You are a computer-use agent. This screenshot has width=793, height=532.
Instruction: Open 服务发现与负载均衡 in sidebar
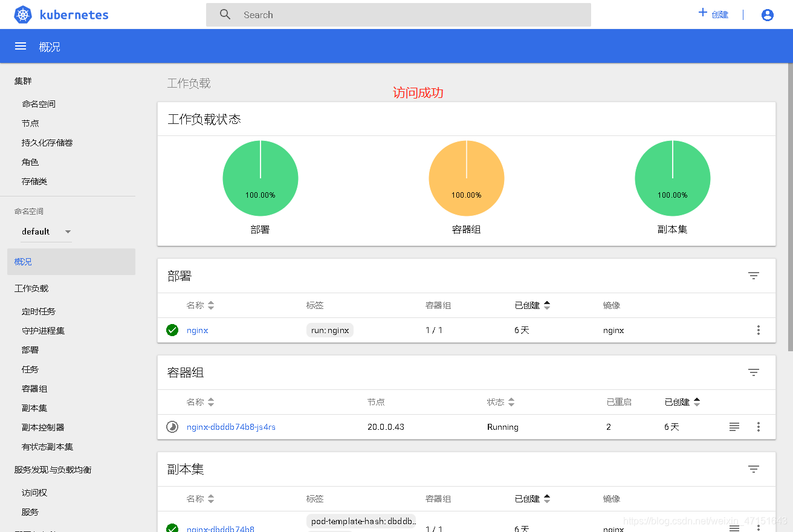(x=53, y=470)
